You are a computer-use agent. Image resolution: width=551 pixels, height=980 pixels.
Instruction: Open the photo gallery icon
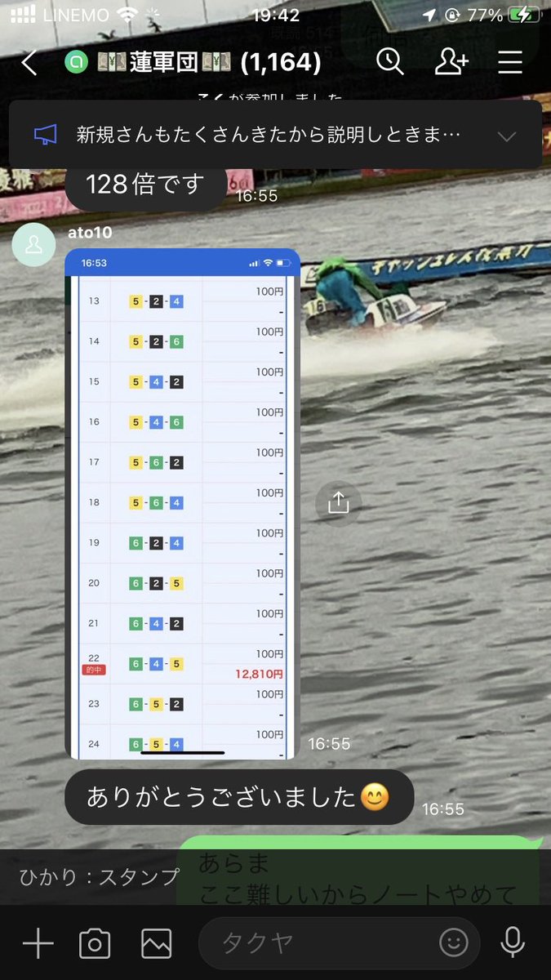pos(156,943)
